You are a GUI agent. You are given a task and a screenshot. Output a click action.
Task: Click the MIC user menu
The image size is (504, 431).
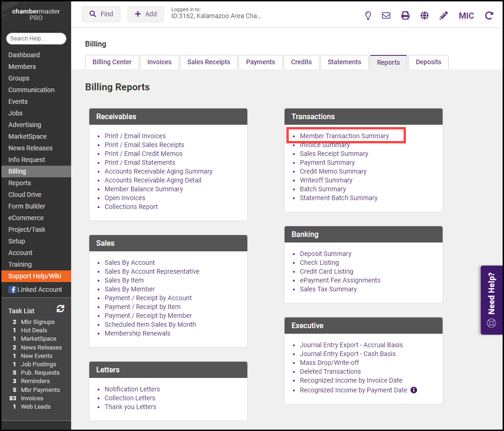466,16
